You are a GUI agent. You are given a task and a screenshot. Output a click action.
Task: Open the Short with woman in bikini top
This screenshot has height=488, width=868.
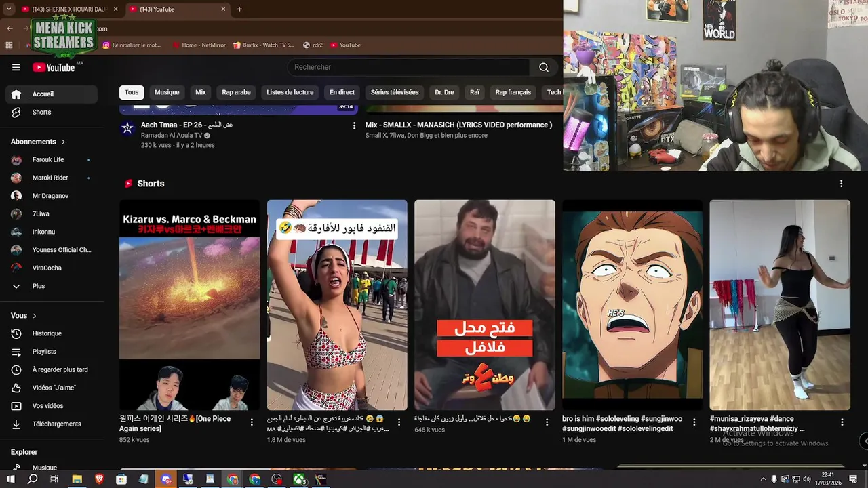337,305
